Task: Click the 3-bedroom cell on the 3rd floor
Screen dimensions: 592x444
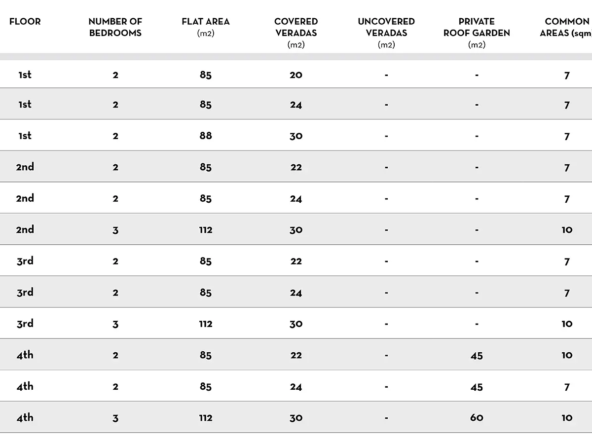Action: tap(115, 324)
